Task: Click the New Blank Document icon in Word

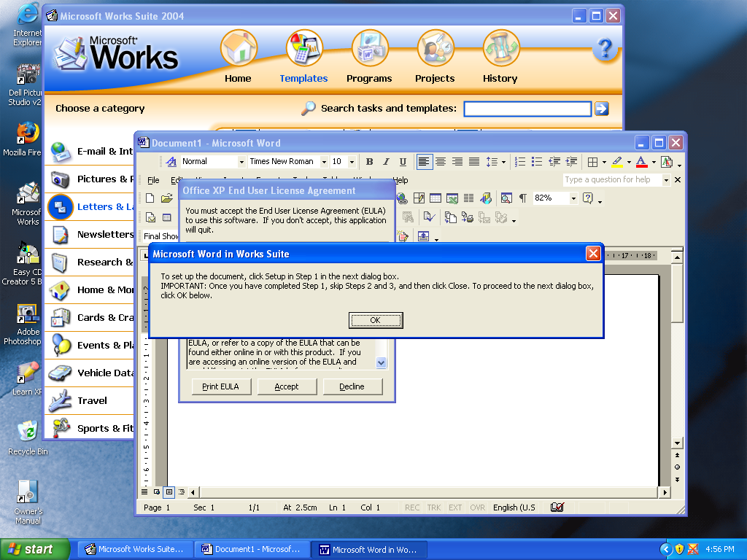Action: [150, 198]
